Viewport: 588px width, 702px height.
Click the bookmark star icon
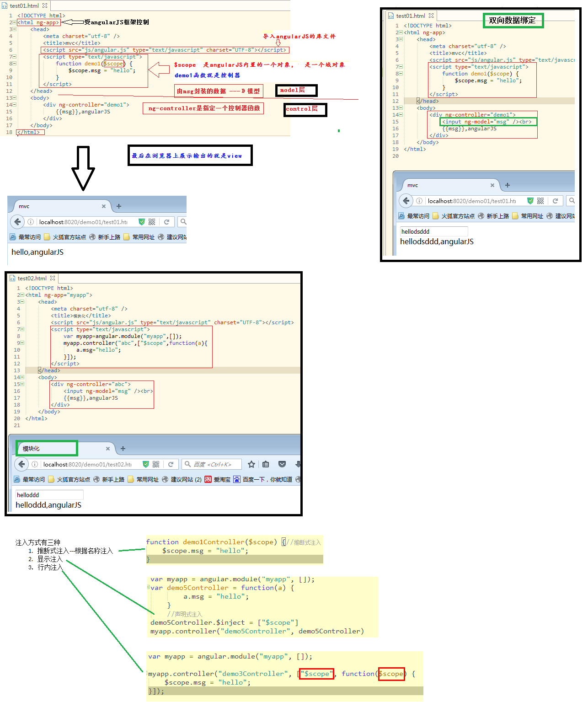click(x=251, y=464)
